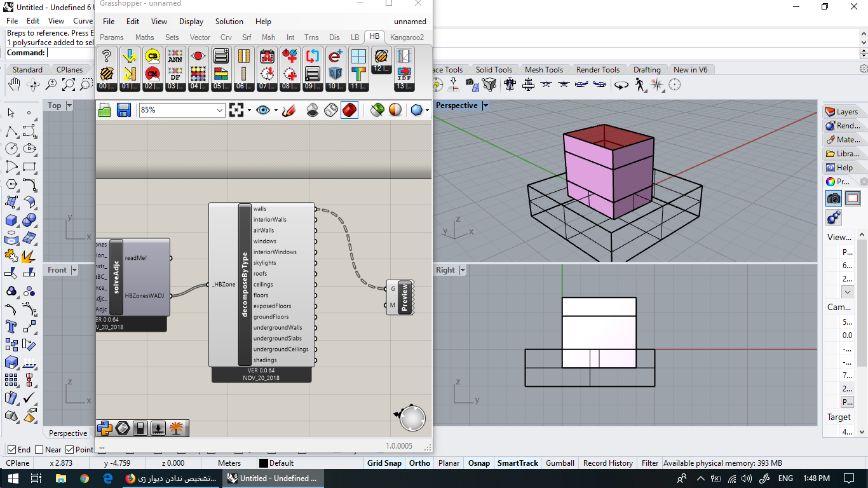The image size is (868, 488).
Task: Click the Python icon at canvas bottom
Action: [x=105, y=428]
